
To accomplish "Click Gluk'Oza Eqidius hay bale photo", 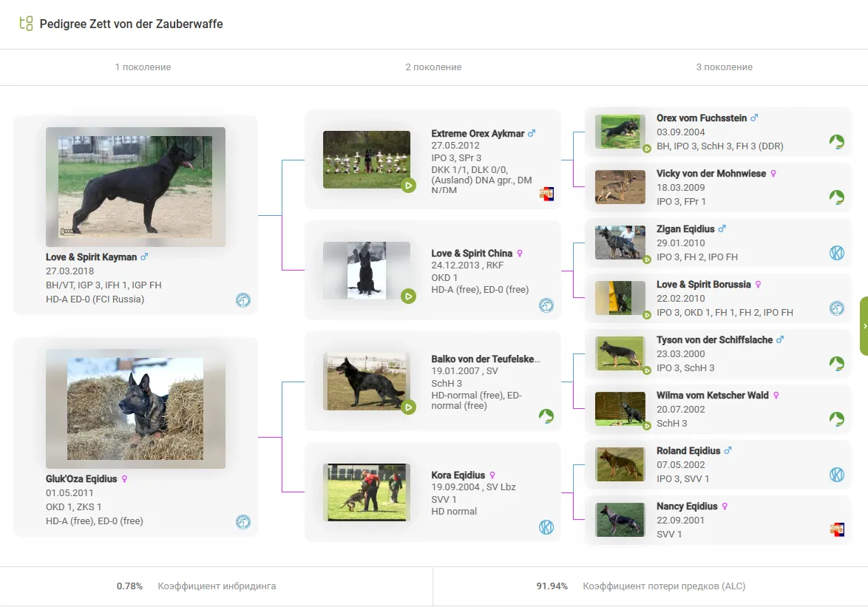I will [x=135, y=409].
